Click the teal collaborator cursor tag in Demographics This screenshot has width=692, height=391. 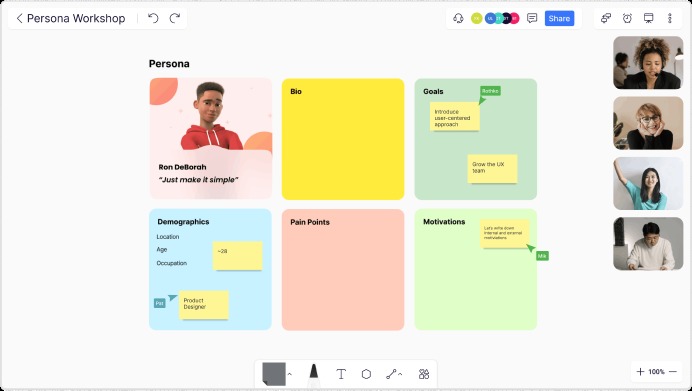click(160, 303)
